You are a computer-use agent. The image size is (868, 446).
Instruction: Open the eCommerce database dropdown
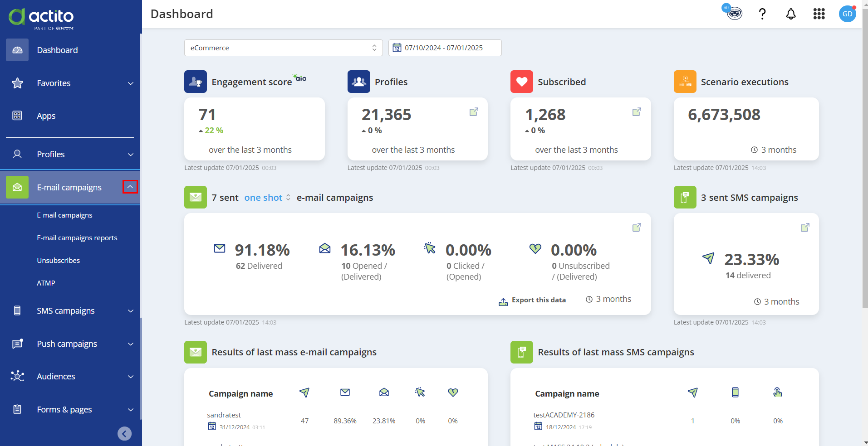tap(284, 48)
